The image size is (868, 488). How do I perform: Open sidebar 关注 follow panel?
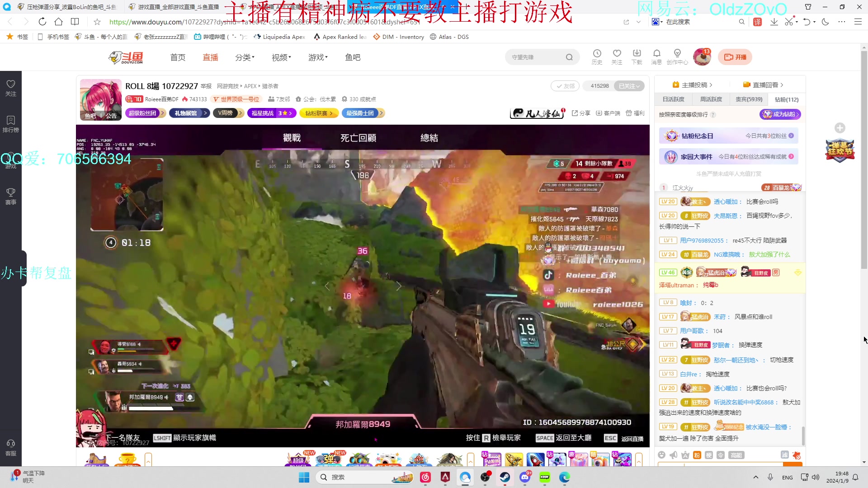point(11,88)
